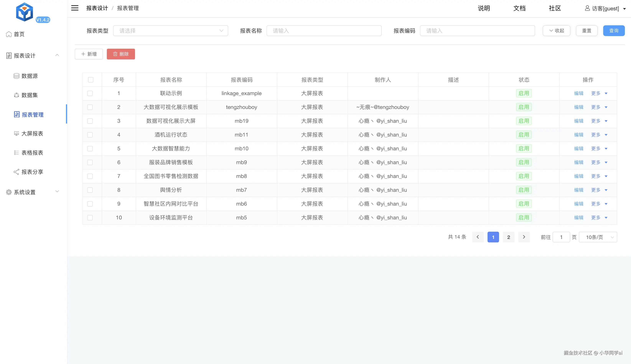Open the 文档 link in header
This screenshot has width=631, height=364.
pos(519,8)
